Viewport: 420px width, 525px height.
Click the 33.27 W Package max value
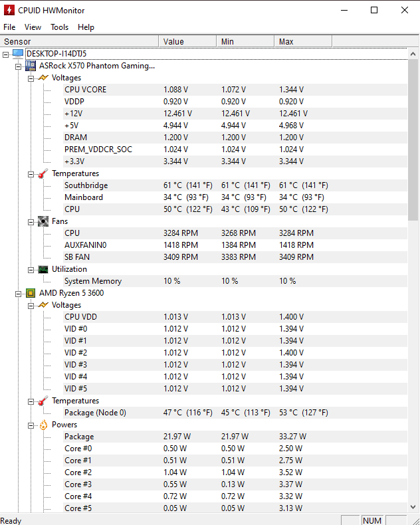(292, 437)
